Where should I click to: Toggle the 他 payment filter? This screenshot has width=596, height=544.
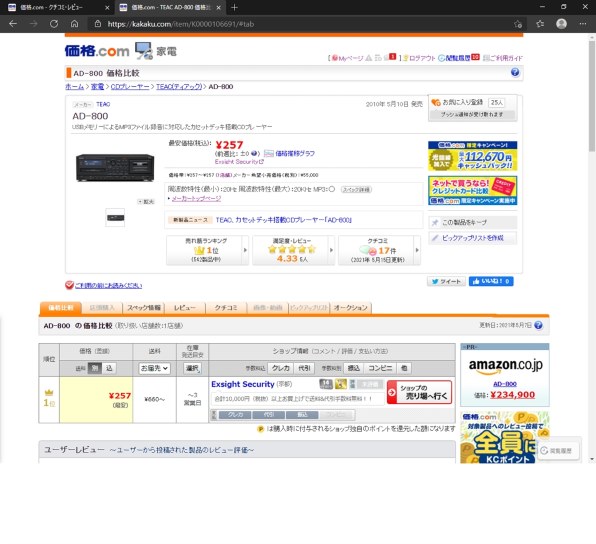click(x=404, y=368)
